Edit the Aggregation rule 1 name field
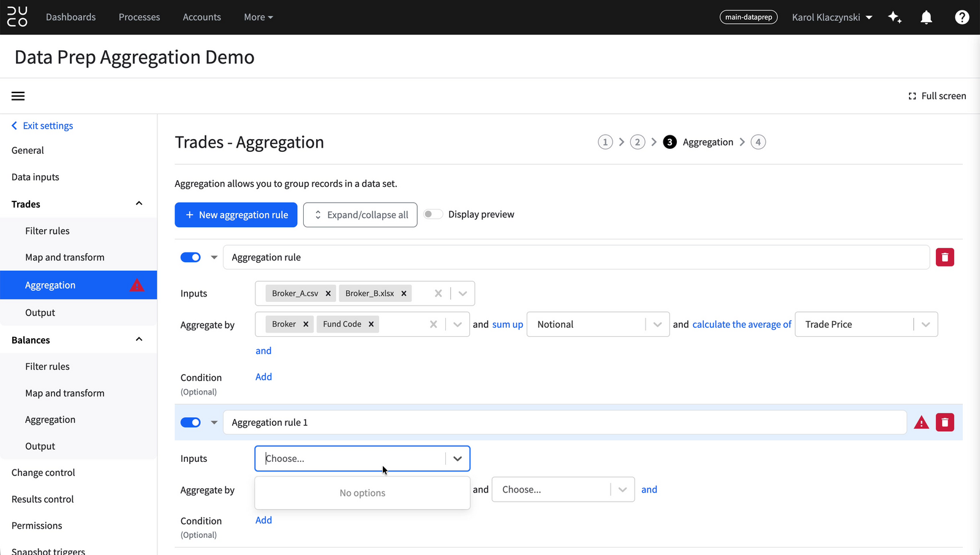Image resolution: width=980 pixels, height=555 pixels. coord(565,422)
